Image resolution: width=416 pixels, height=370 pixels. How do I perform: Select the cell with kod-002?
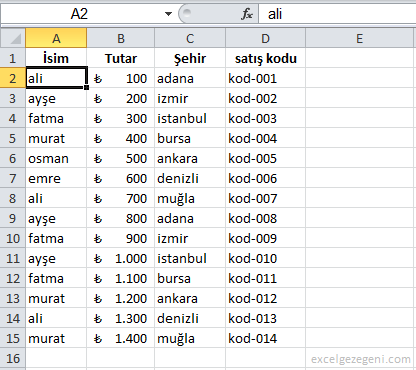point(265,98)
